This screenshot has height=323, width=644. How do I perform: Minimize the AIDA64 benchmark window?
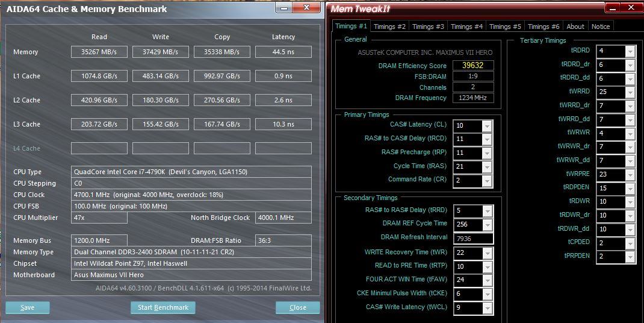(283, 7)
